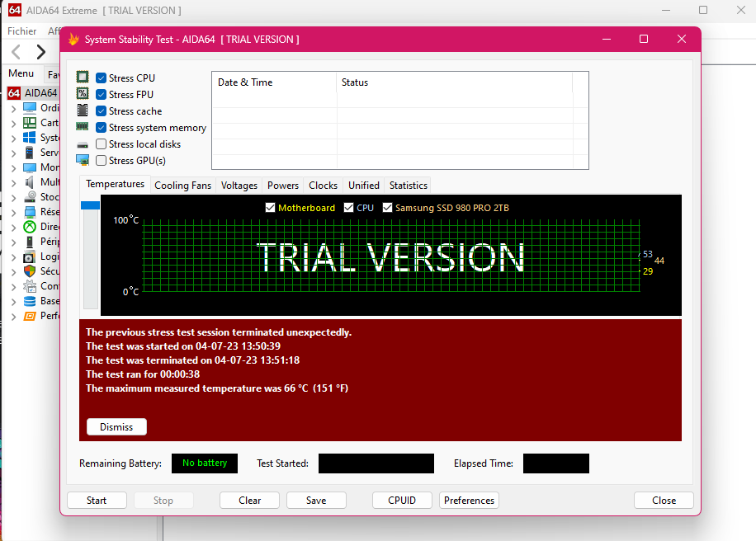Click the Rése network tree icon

pyautogui.click(x=30, y=211)
